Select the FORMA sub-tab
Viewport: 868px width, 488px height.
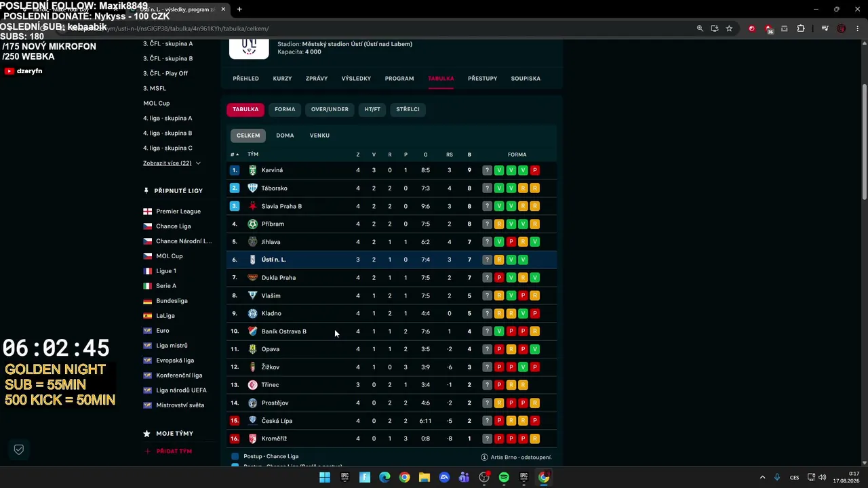tap(285, 109)
